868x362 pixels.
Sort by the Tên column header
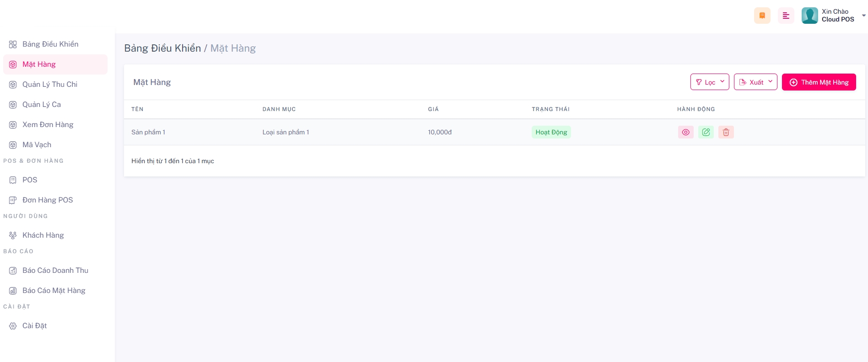[137, 109]
